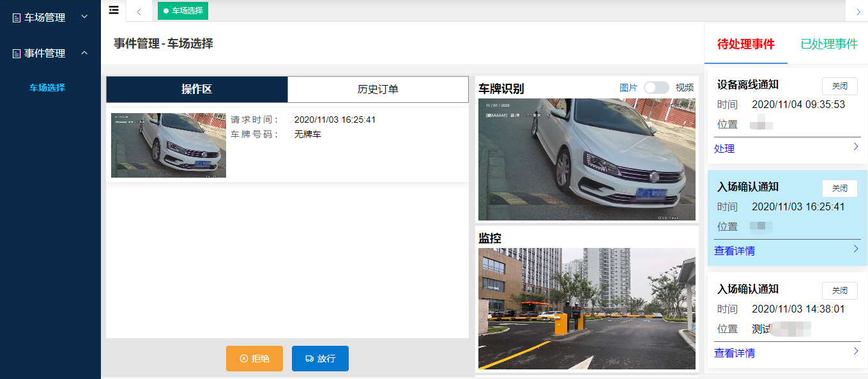
Task: Click the right arrow tab-scroll icon
Action: [857, 11]
